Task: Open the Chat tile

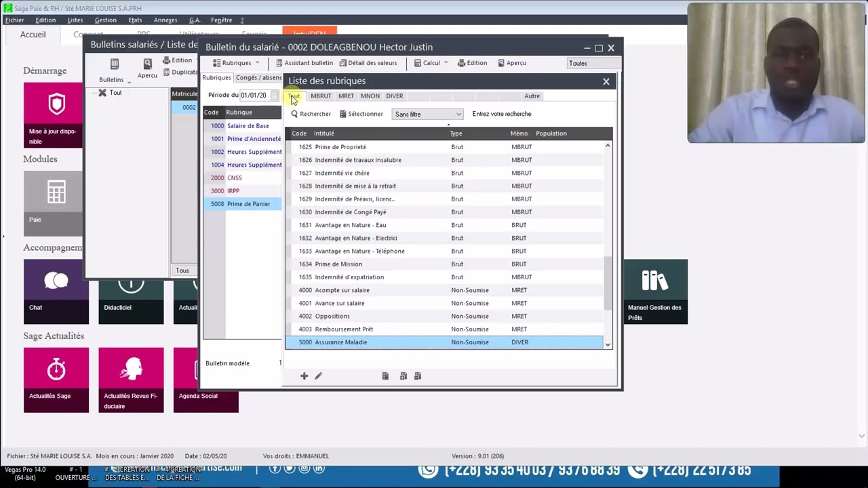Action: 56,291
